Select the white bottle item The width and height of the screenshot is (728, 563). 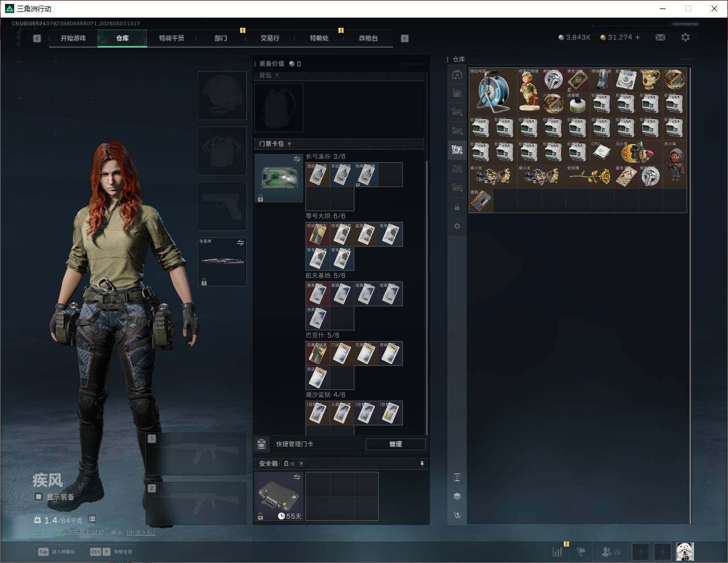tap(578, 104)
